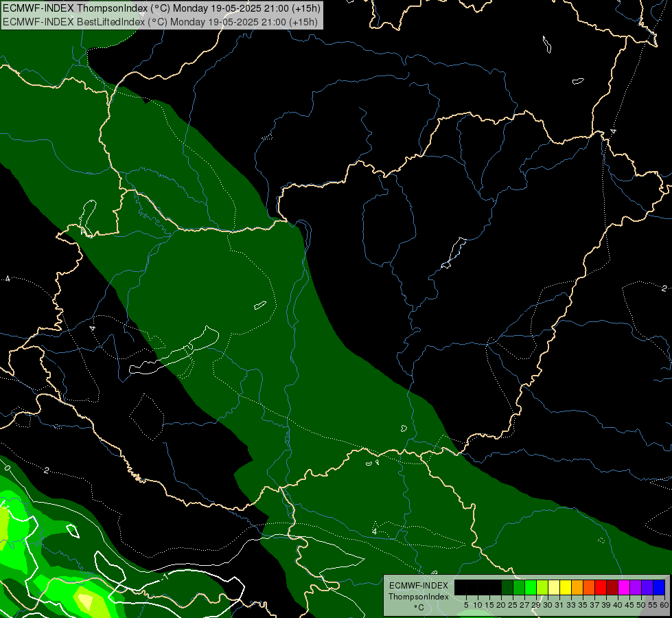Viewport: 672px width, 618px height.
Task: Click the dark green 20–25 legend swatch
Action: (x=507, y=587)
